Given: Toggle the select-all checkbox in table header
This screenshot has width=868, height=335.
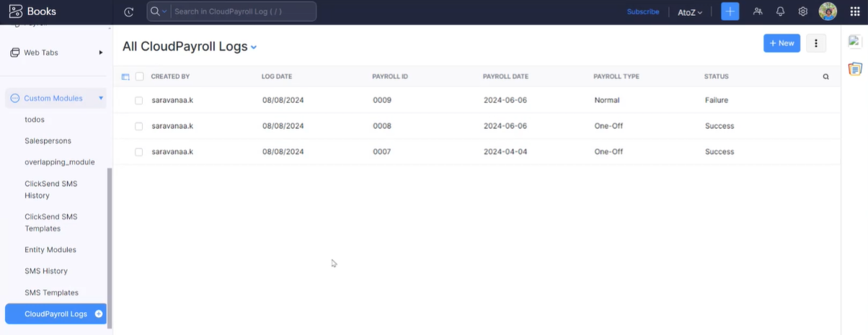Looking at the screenshot, I should [x=140, y=76].
